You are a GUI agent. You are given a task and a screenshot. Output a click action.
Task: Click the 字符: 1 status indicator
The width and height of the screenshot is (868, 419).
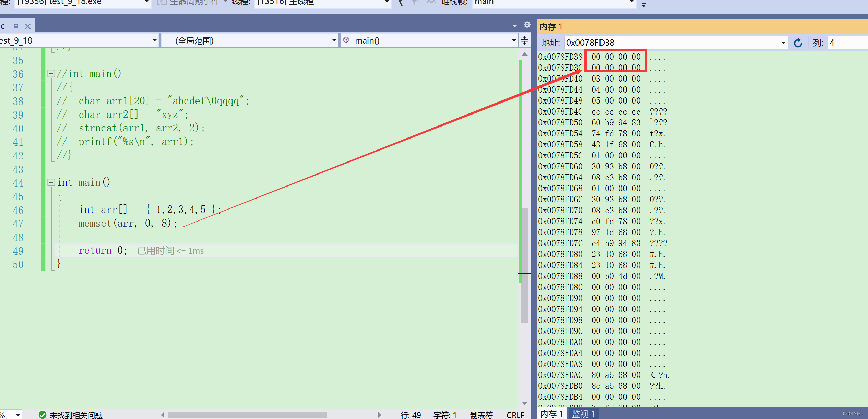point(445,415)
